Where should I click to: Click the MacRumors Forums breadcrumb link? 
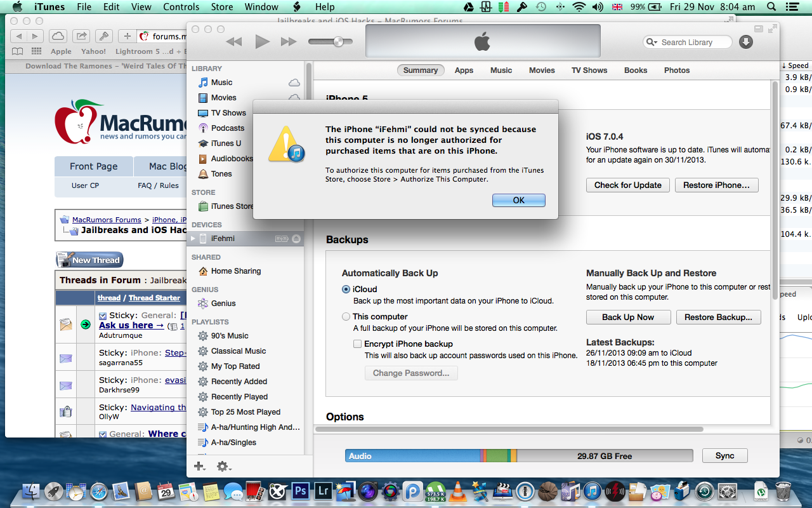(107, 220)
